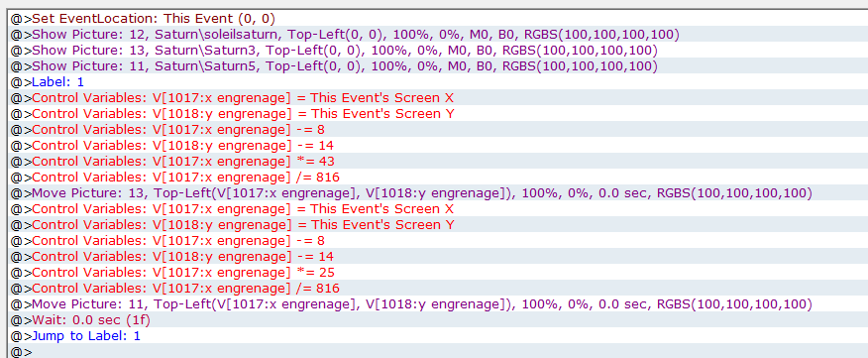Select the Wait: 0.0 sec (1f) command

[x=437, y=319]
